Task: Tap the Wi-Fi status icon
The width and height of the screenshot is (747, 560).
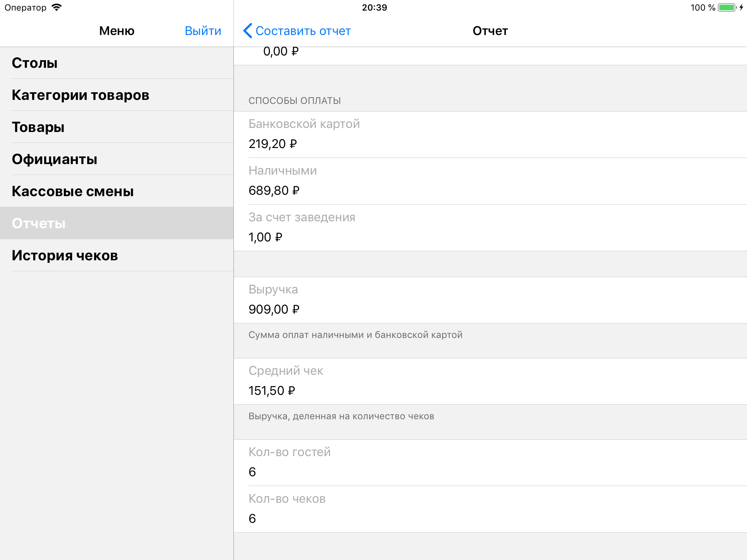Action: point(57,8)
